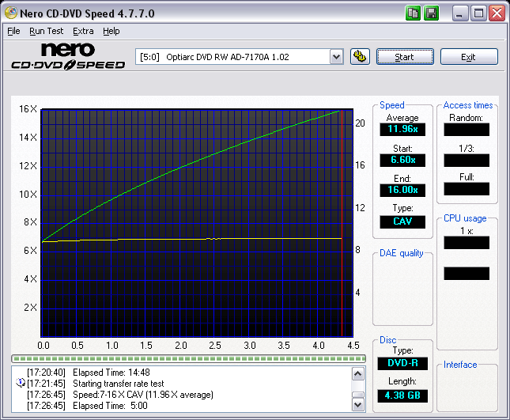Open the Run Test menu
This screenshot has width=510, height=420.
46,31
